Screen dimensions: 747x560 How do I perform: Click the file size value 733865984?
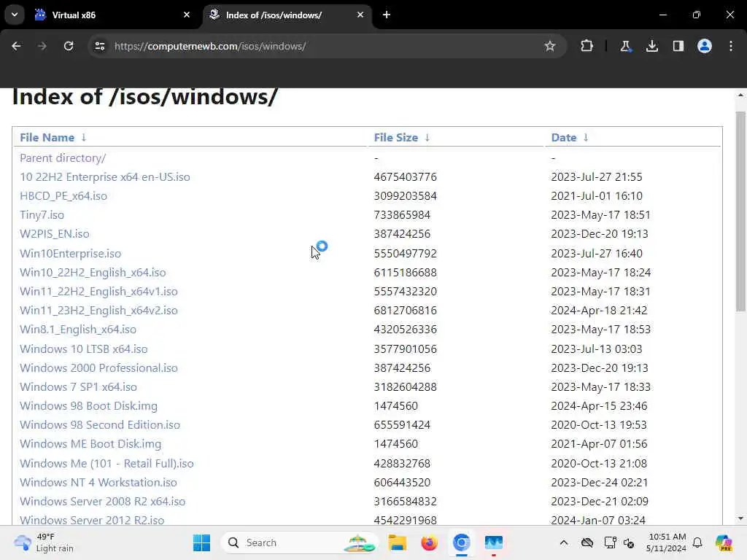[x=402, y=215]
